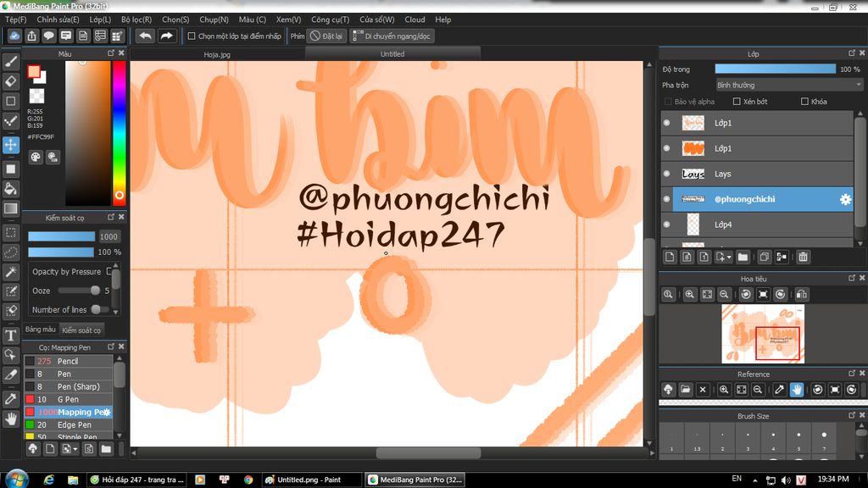Screen dimensions: 868x488
Task: Undock the Kiểm soát cọ panel
Action: click(111, 217)
